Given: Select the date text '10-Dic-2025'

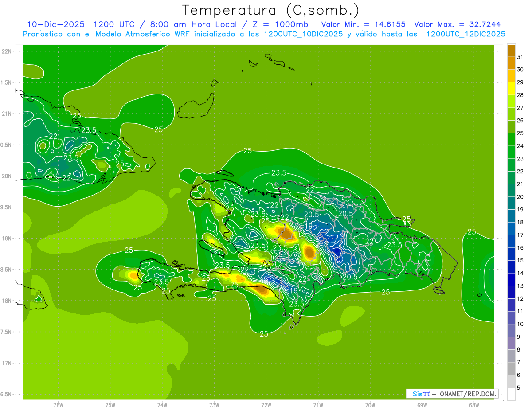Looking at the screenshot, I should pyautogui.click(x=56, y=24).
